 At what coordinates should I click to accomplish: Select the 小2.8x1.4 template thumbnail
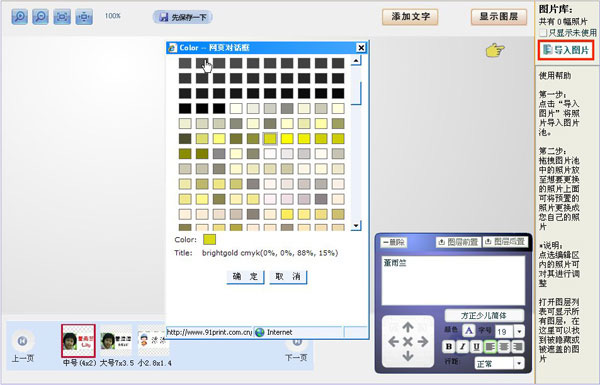[153, 341]
